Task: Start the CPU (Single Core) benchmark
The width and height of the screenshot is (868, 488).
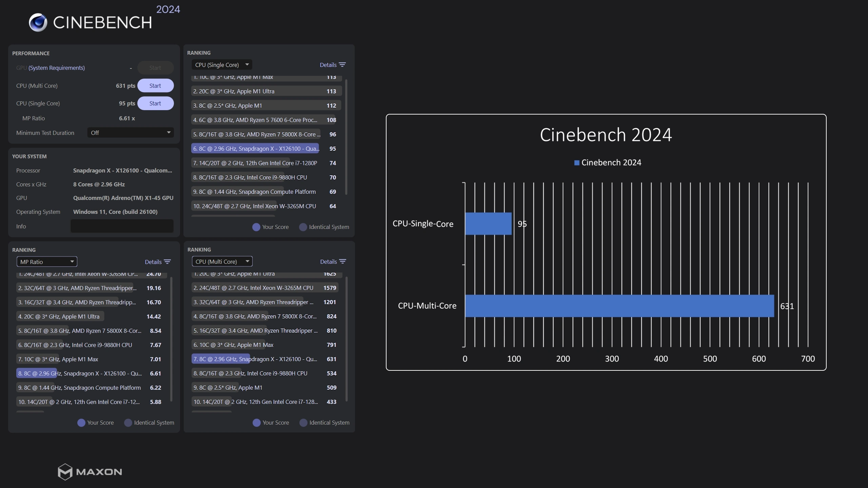Action: tap(155, 103)
